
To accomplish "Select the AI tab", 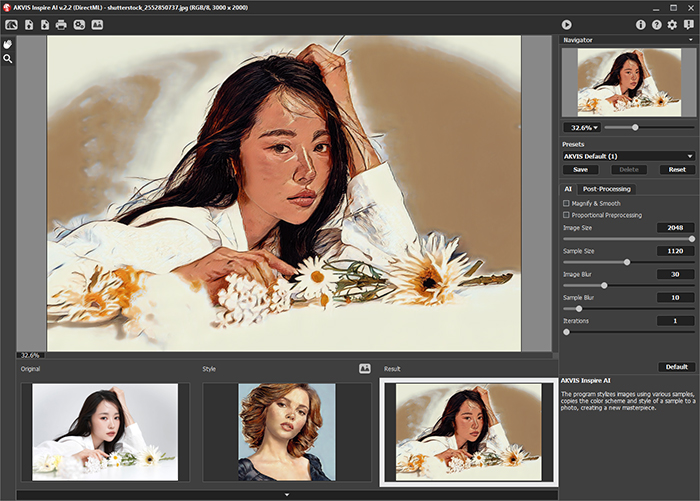I will click(567, 188).
